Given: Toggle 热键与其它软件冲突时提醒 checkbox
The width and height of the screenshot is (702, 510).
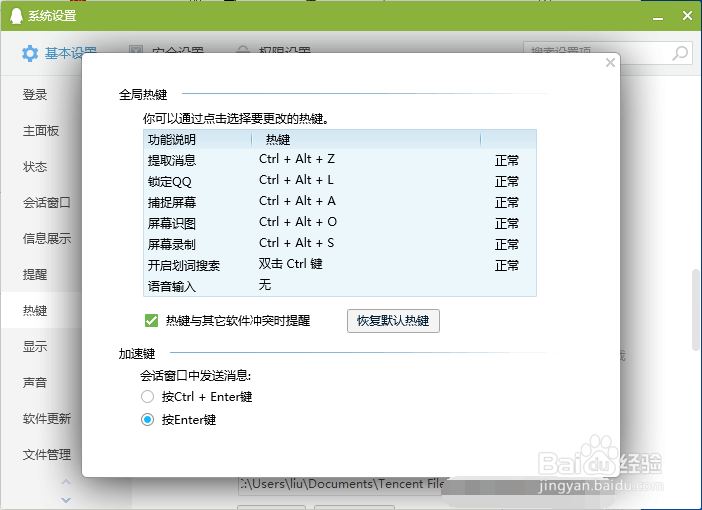Looking at the screenshot, I should coord(151,321).
